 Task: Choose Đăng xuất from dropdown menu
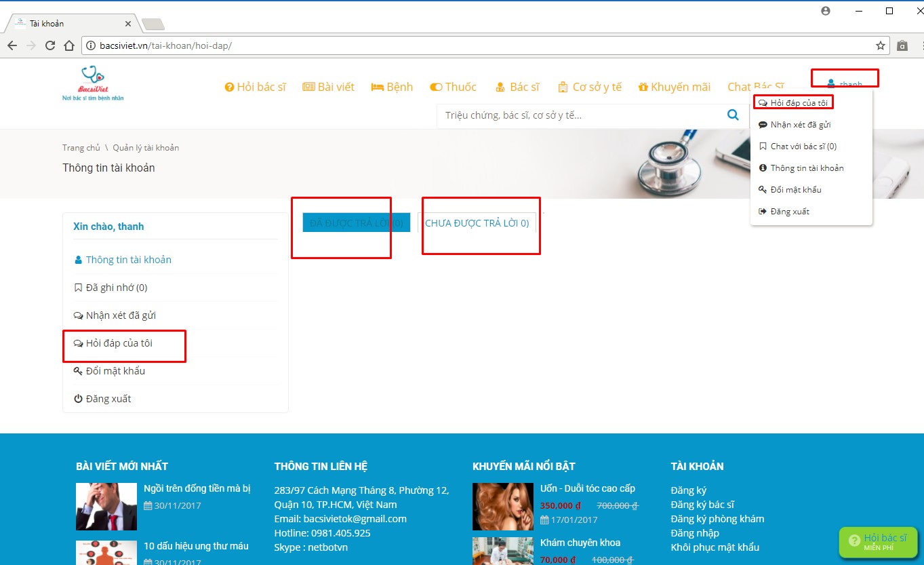click(790, 212)
